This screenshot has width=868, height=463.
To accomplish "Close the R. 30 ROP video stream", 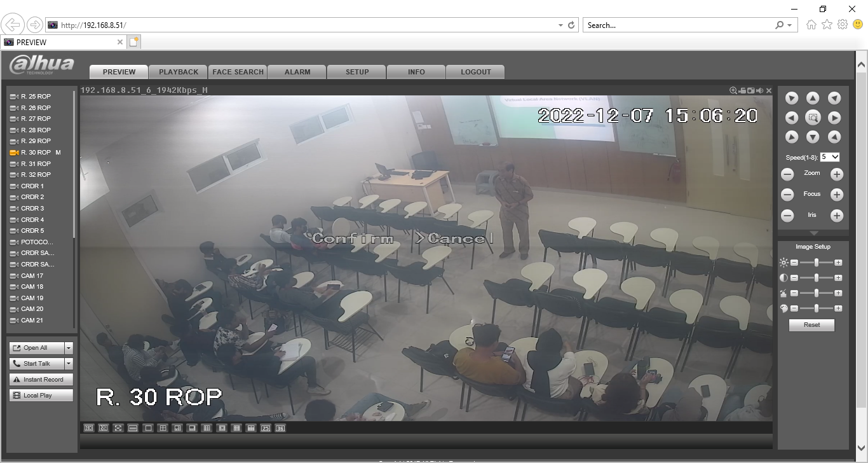I will tap(769, 90).
